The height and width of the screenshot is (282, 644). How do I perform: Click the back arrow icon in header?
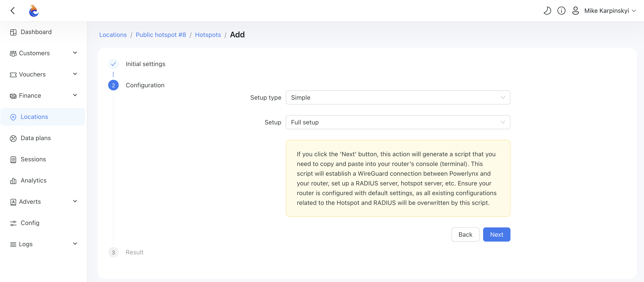tap(13, 11)
